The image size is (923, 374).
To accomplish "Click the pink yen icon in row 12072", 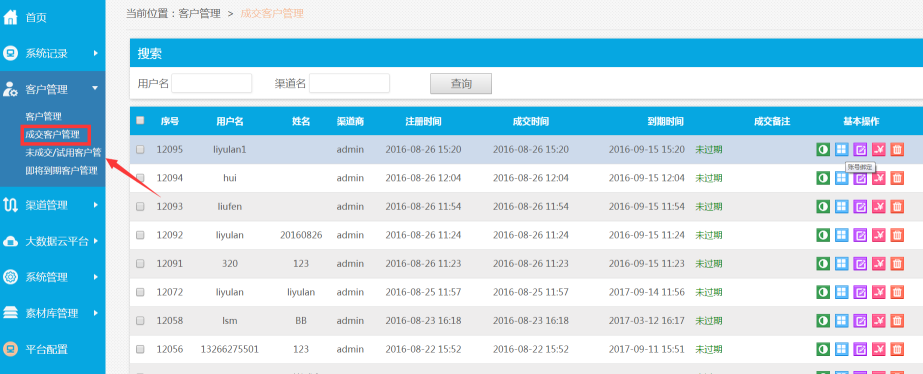I will (x=878, y=292).
